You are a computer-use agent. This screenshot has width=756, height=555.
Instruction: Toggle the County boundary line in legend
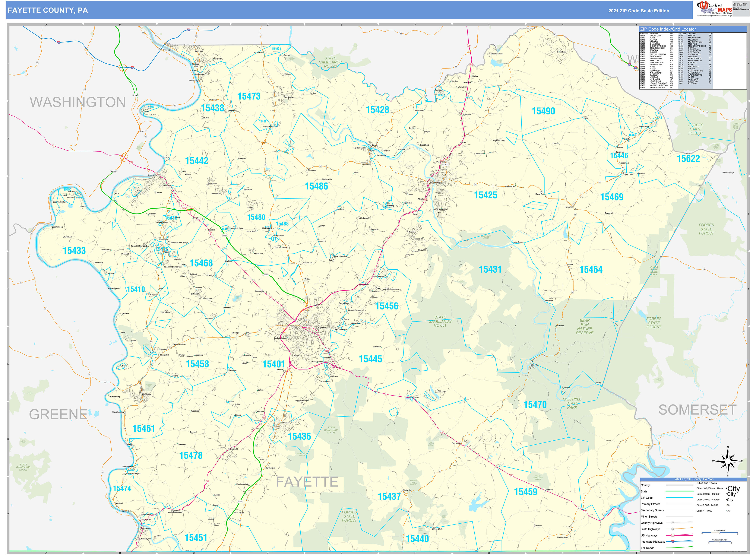click(680, 485)
